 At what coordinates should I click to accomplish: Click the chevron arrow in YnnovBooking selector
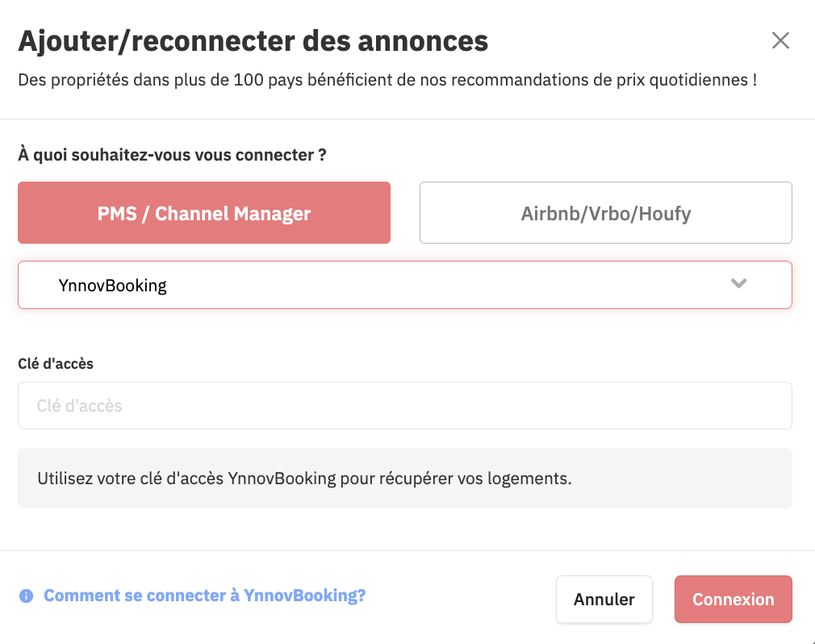(x=738, y=283)
